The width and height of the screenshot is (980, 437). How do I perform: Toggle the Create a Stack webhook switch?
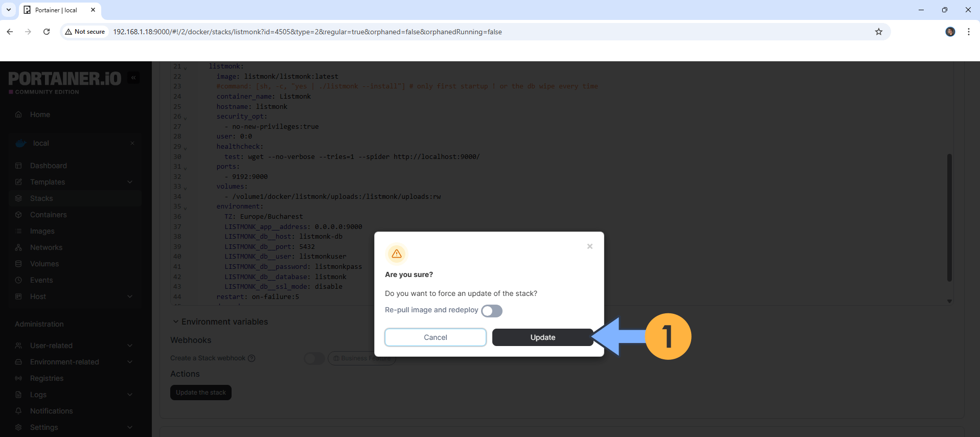[x=314, y=358]
